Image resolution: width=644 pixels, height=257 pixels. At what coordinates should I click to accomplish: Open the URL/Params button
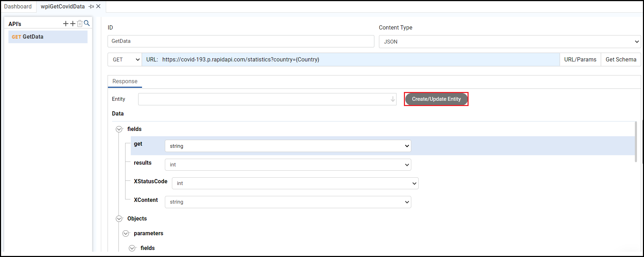pyautogui.click(x=580, y=60)
